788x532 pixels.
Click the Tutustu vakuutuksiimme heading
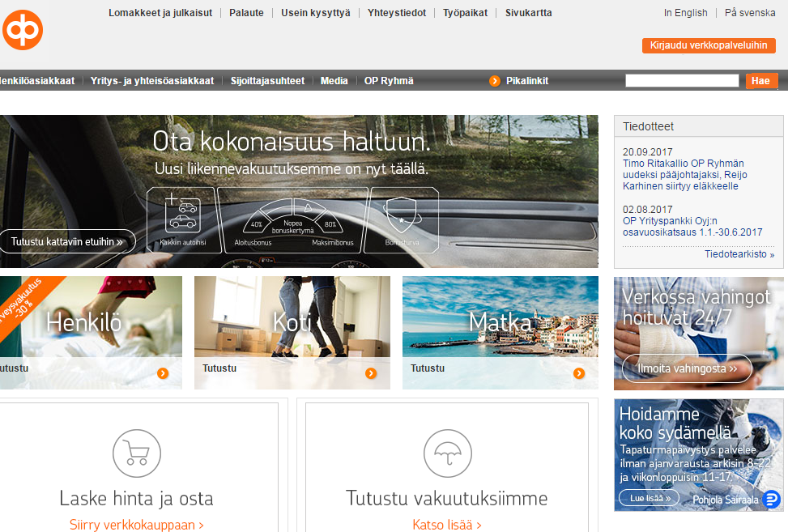point(447,498)
